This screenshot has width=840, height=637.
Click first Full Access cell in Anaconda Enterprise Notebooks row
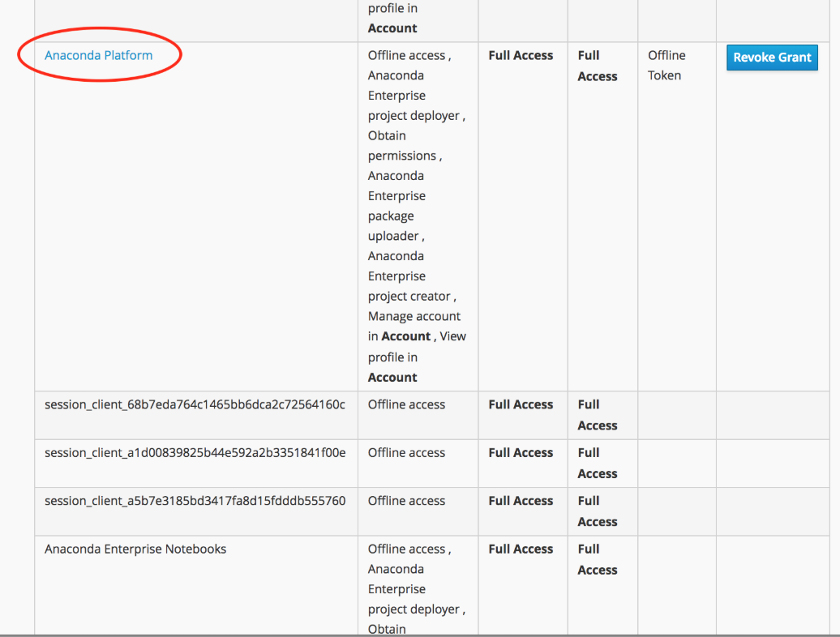point(521,549)
